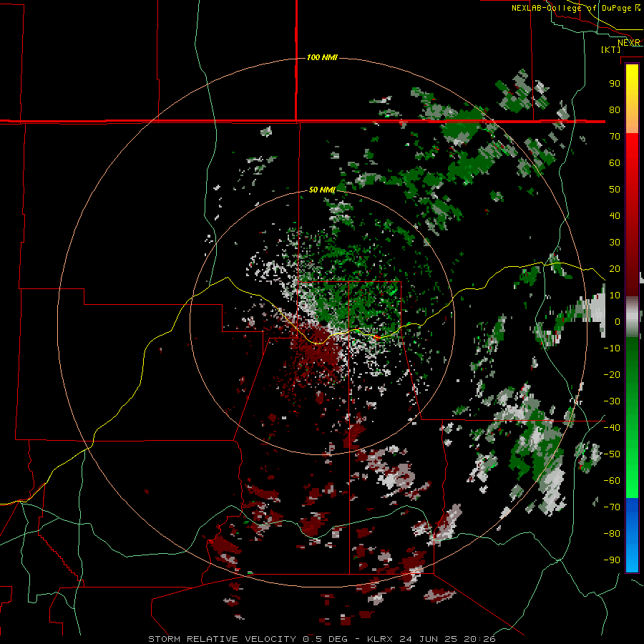Click the -90 value on the velocity scale
The width and height of the screenshot is (644, 644).
612,560
